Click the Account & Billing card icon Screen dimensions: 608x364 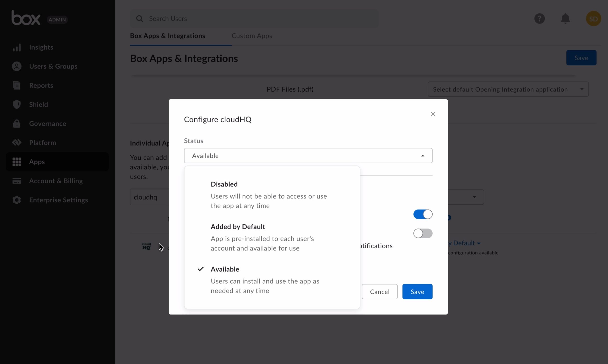(17, 181)
